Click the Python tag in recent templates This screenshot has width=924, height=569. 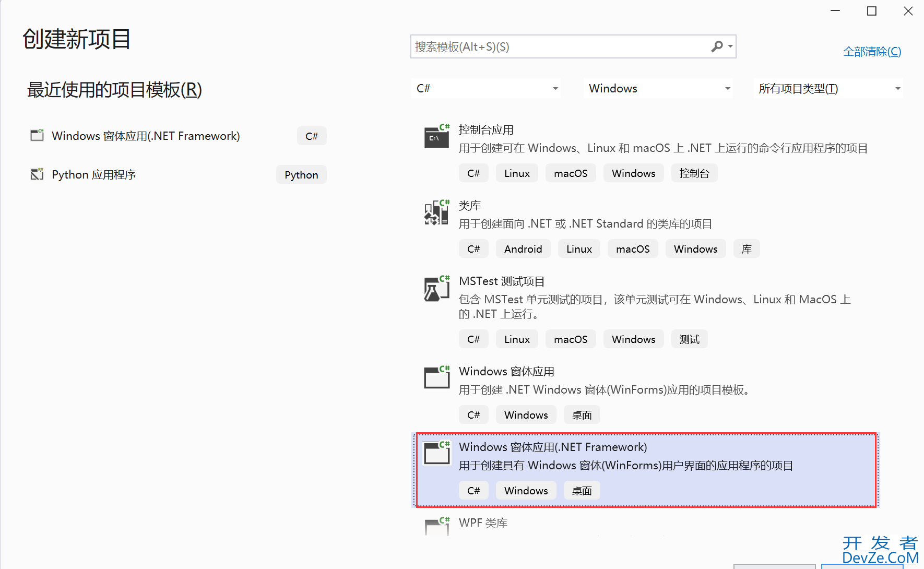tap(301, 174)
